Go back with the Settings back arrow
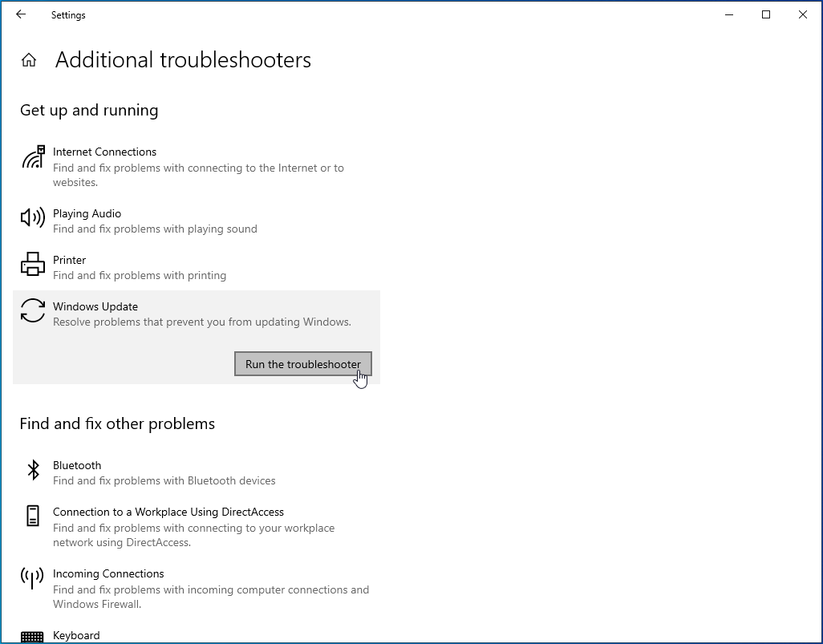This screenshot has height=644, width=823. pyautogui.click(x=21, y=14)
